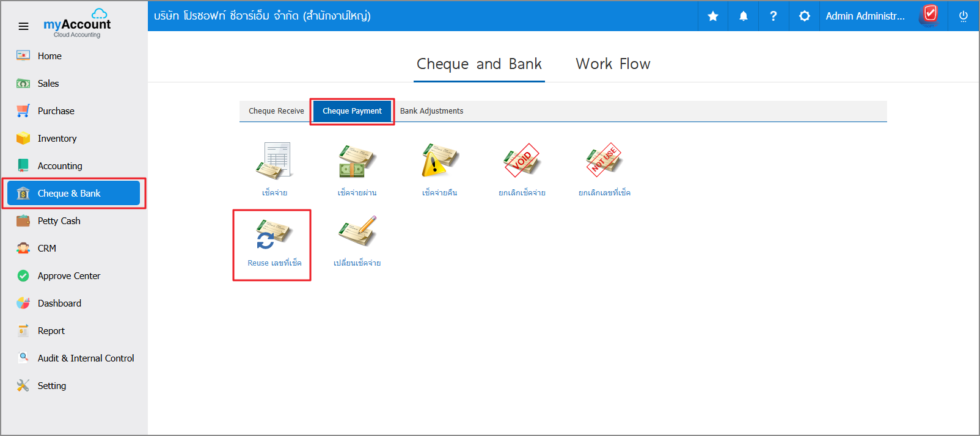Click the favorites star icon in header
Image resolution: width=980 pixels, height=436 pixels.
click(x=713, y=16)
